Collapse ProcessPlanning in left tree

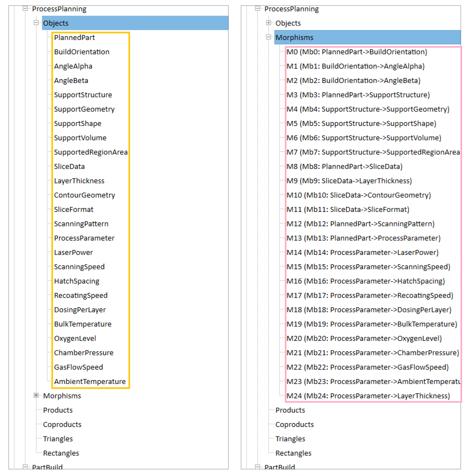point(25,9)
